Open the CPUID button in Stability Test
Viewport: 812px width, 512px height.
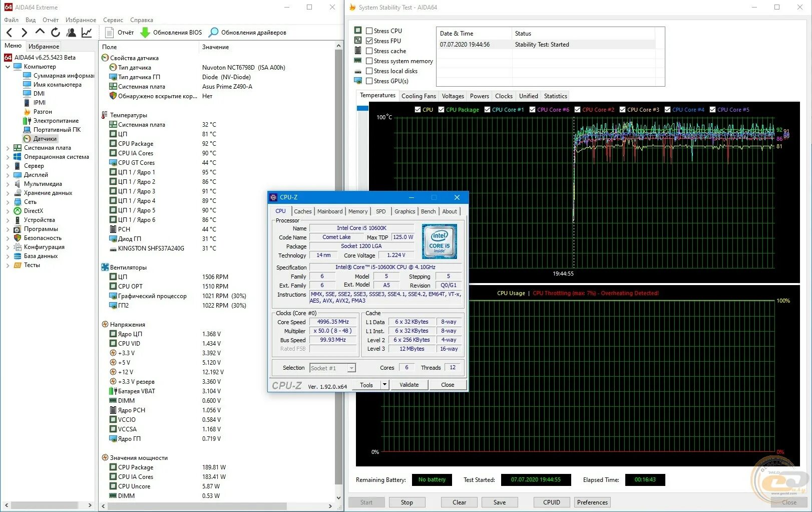point(552,502)
